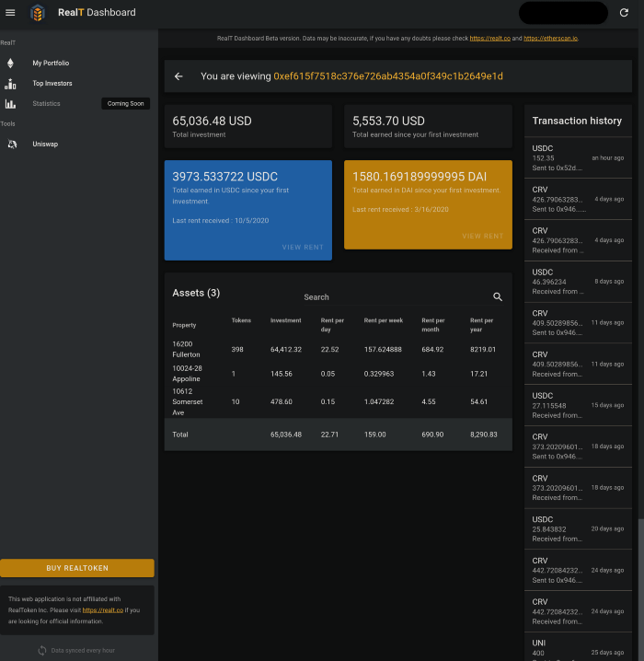This screenshot has width=644, height=661.
Task: Open the realt.co link in sidebar disclaimer
Action: (102, 610)
